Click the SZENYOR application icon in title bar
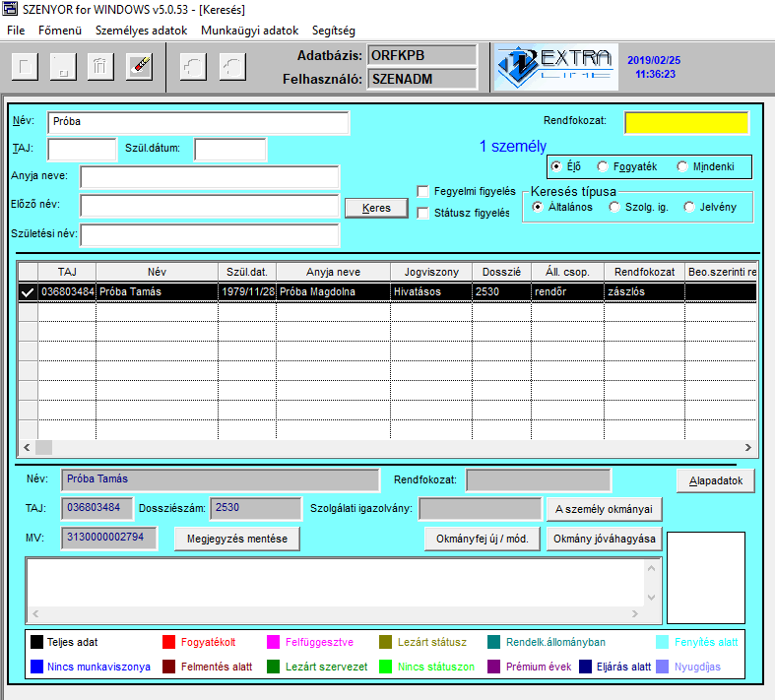 tap(10, 9)
